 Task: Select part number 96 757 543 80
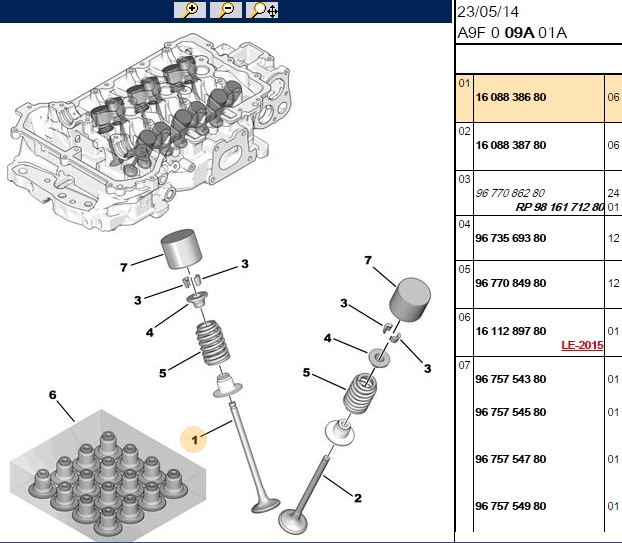[x=511, y=379]
